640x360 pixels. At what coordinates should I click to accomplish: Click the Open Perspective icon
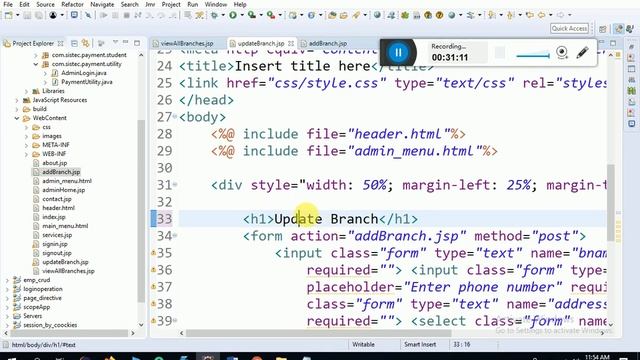pyautogui.click(x=603, y=29)
